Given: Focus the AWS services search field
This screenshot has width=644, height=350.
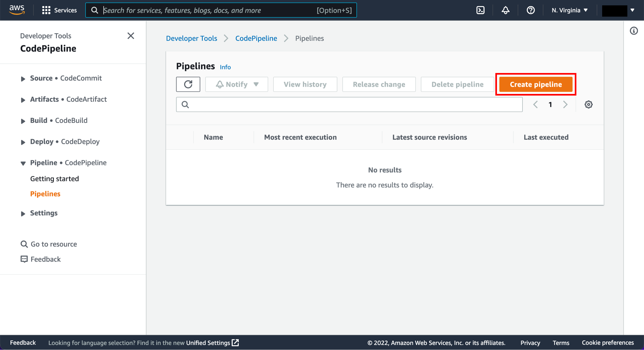Looking at the screenshot, I should (x=221, y=10).
